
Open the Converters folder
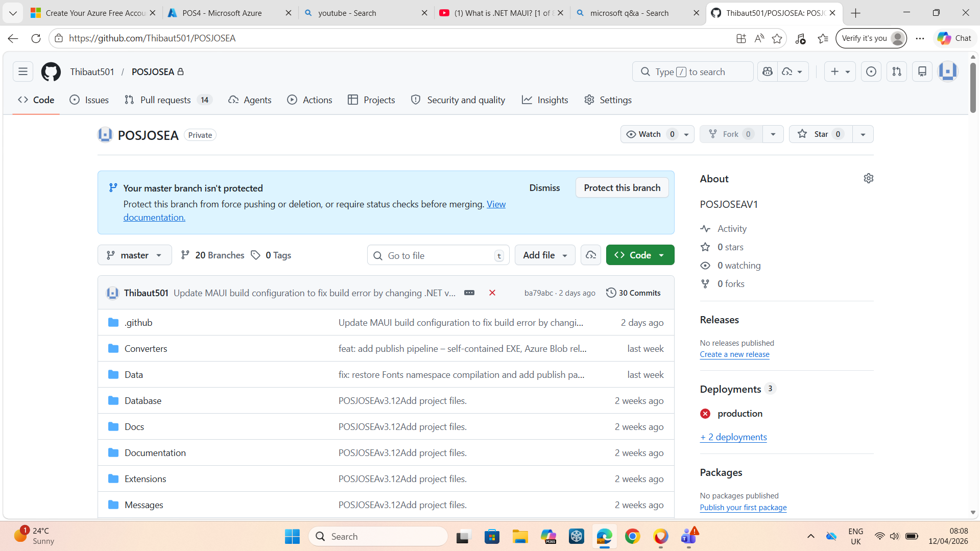click(x=146, y=349)
